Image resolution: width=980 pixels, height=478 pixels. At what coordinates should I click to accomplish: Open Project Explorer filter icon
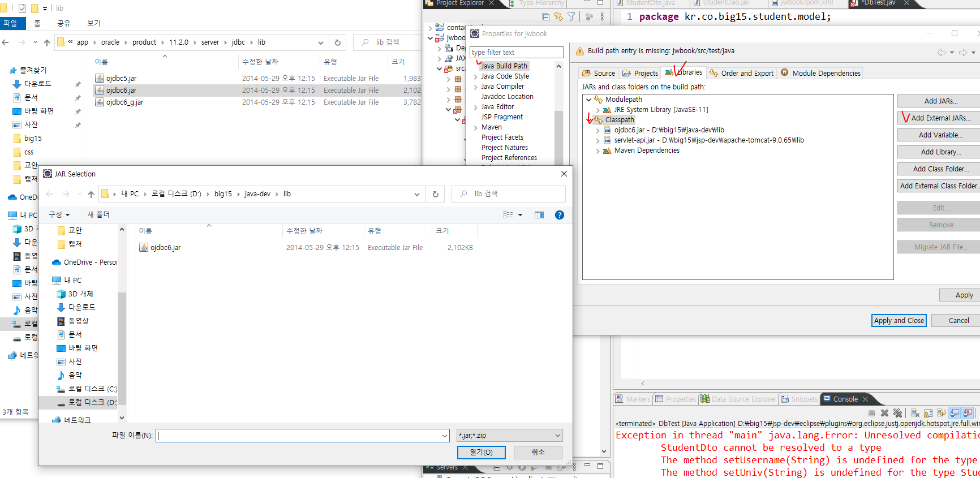tap(571, 17)
